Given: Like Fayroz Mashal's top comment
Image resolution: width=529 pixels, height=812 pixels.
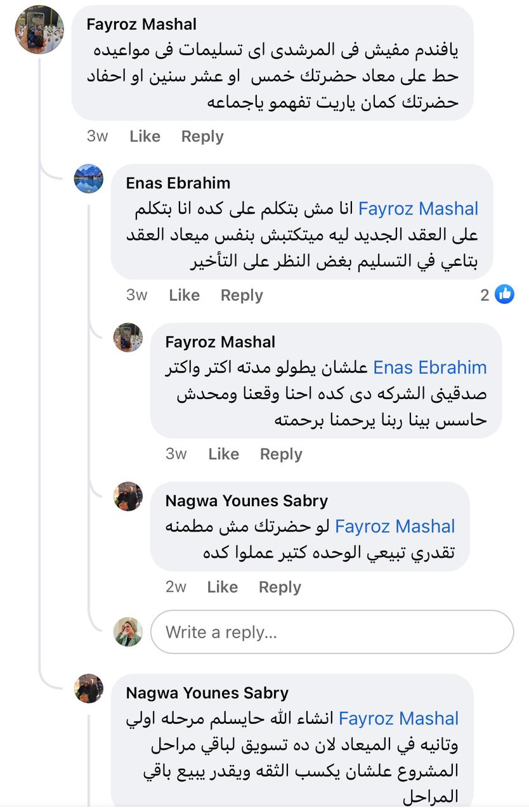Looking at the screenshot, I should [x=145, y=136].
